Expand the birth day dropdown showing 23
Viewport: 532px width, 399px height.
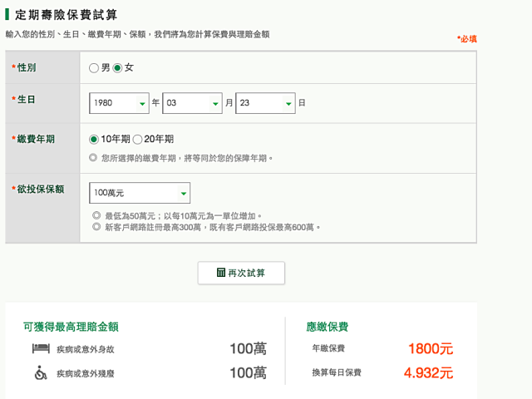point(265,103)
